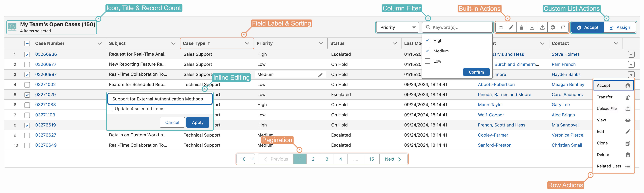Open the Meagan Bentley contact link
The width and height of the screenshot is (644, 193).
[x=568, y=85]
